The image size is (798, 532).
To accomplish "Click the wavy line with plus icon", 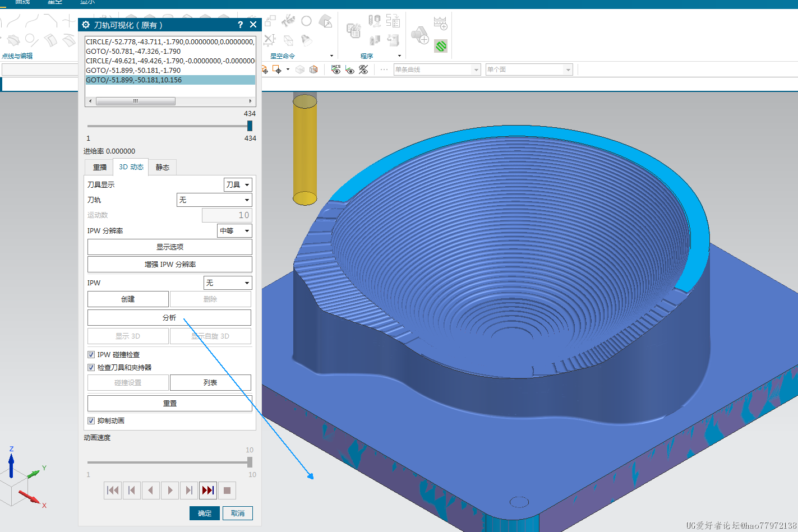I will [440, 23].
